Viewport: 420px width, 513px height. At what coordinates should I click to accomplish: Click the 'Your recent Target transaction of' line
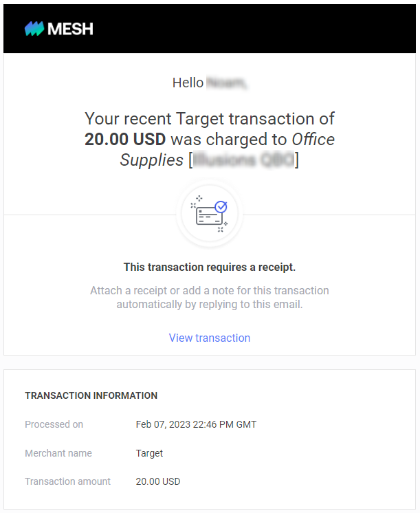pos(210,119)
